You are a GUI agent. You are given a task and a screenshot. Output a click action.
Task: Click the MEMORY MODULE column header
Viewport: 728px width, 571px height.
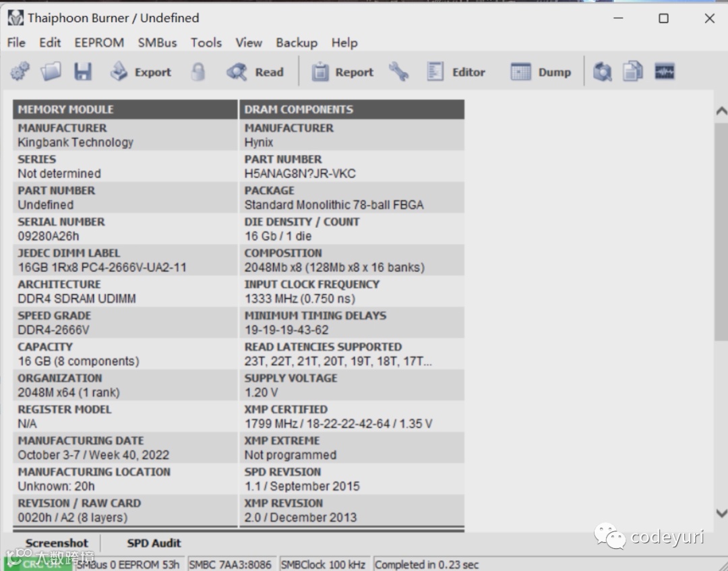pyautogui.click(x=125, y=109)
